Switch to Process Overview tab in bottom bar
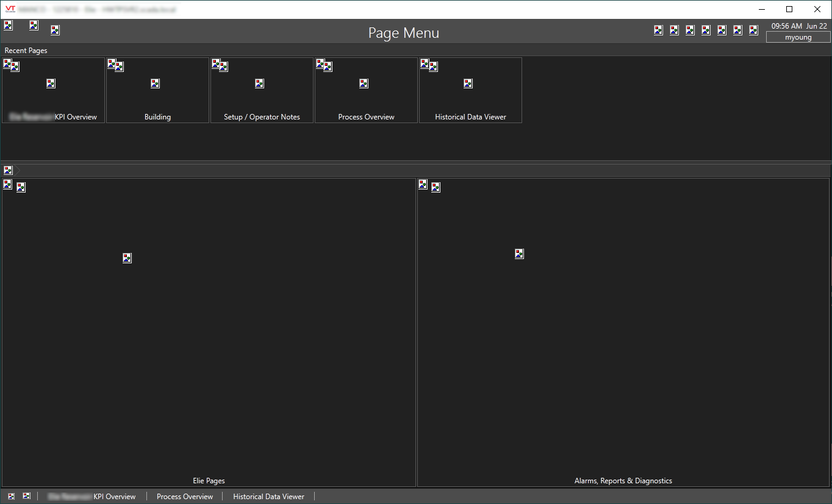This screenshot has width=832, height=504. tap(185, 497)
